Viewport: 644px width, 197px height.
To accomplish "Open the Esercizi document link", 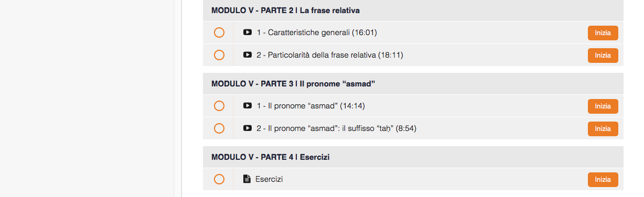I will coord(269,179).
